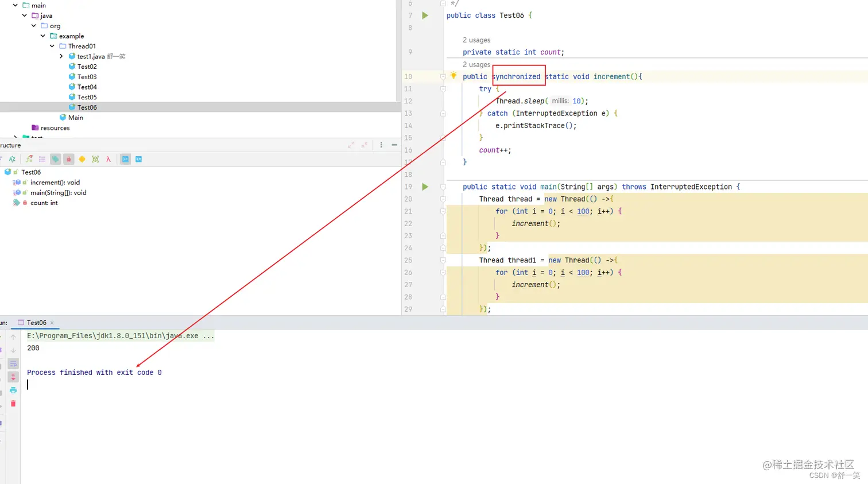Click the 'millis:' parameter hint
Screen dimensions: 868x484
click(560, 101)
